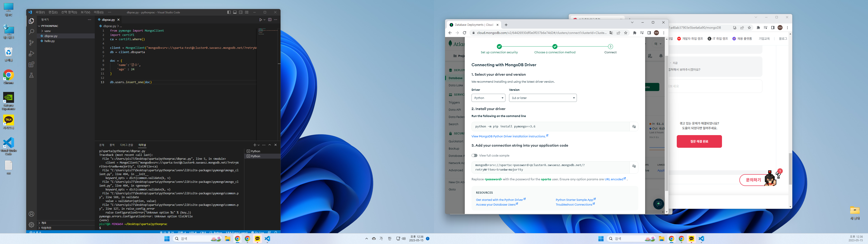Open the Search view in VS Code
The image size is (868, 244).
(31, 32)
